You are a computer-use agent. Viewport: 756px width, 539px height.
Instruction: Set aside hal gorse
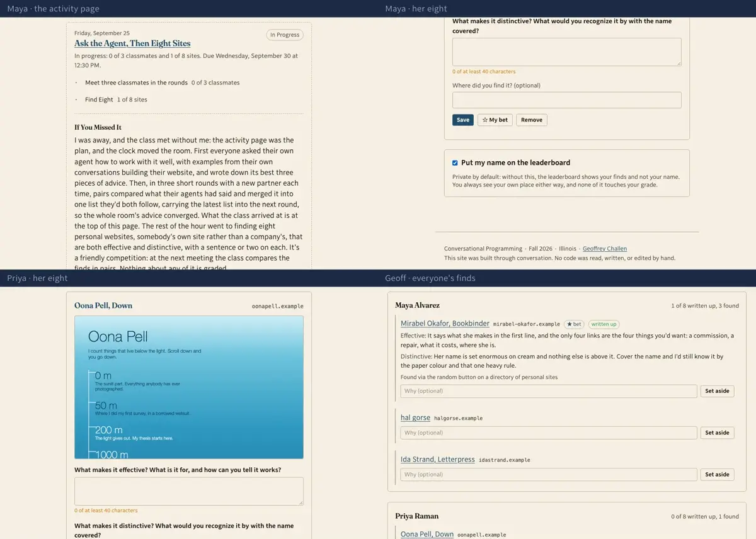tap(717, 433)
